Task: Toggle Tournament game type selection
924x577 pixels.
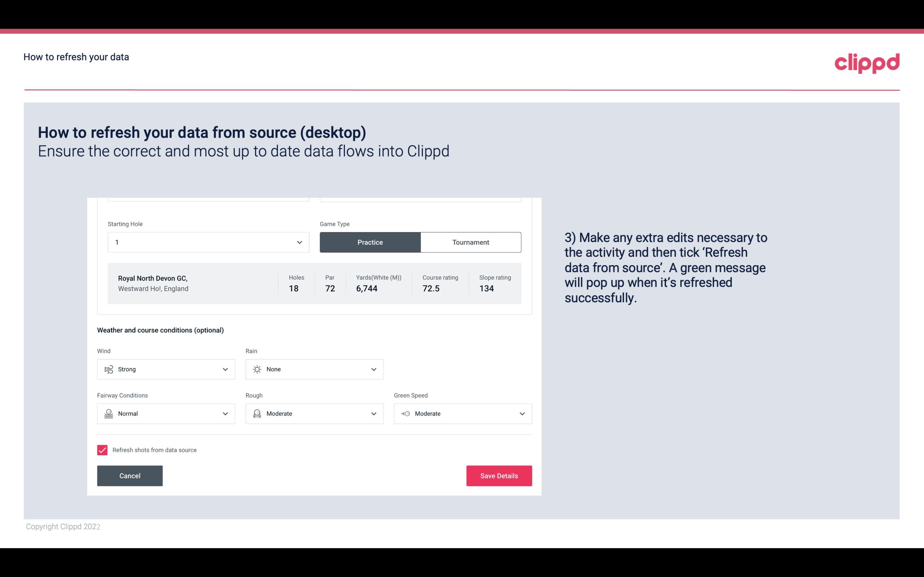Action: tap(470, 242)
